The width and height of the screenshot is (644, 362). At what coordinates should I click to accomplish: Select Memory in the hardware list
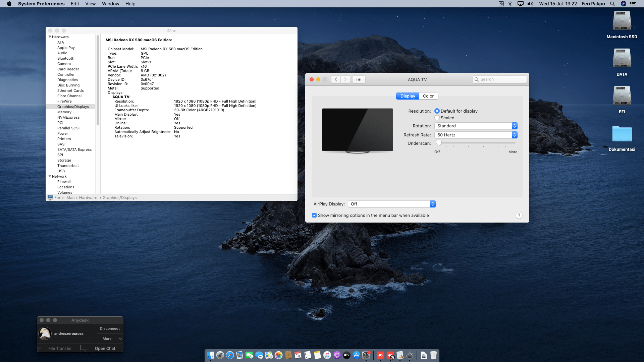pos(64,112)
